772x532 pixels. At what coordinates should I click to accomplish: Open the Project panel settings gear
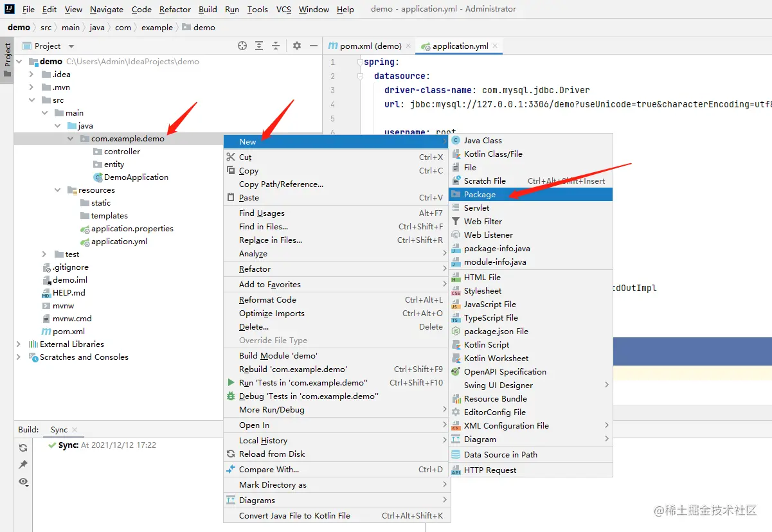tap(297, 46)
